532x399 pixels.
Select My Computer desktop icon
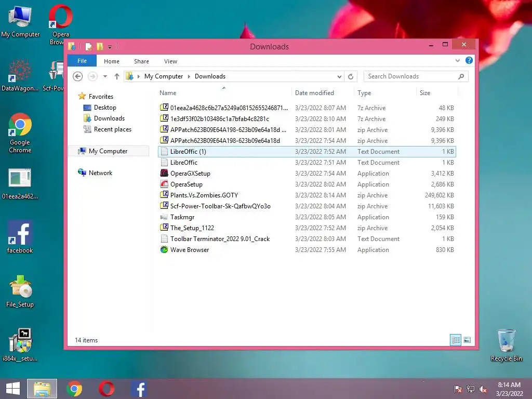tap(20, 21)
